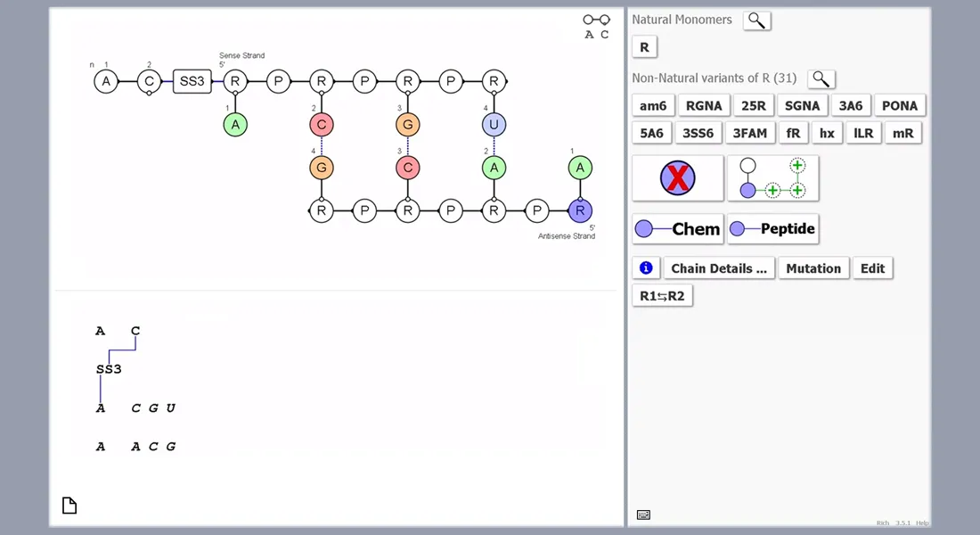Select the purple R node on the antisense strand
The image size is (980, 535).
tap(580, 211)
